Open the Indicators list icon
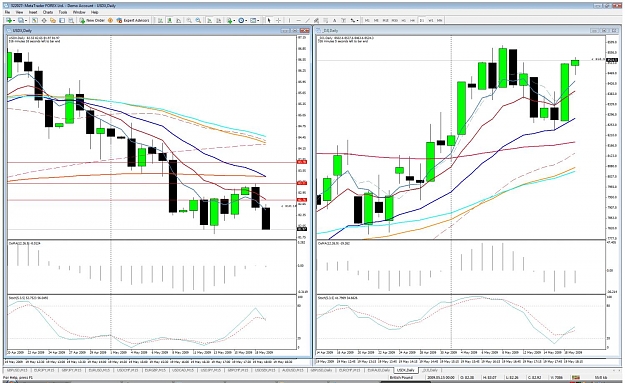Screen dimensions: 625x383 coord(230,20)
